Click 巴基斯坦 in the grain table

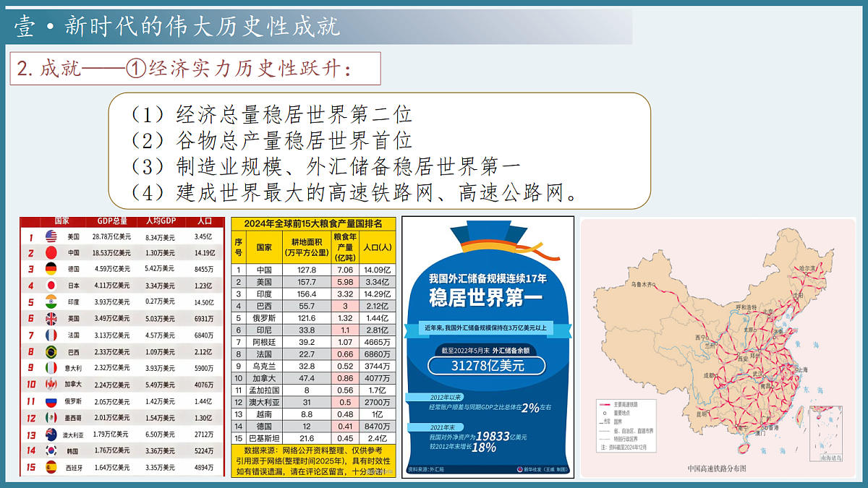click(264, 438)
